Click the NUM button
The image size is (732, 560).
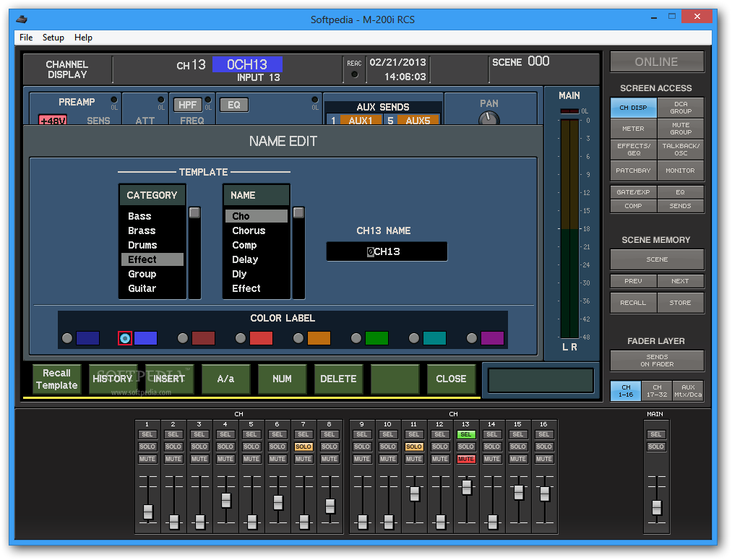[x=283, y=379]
